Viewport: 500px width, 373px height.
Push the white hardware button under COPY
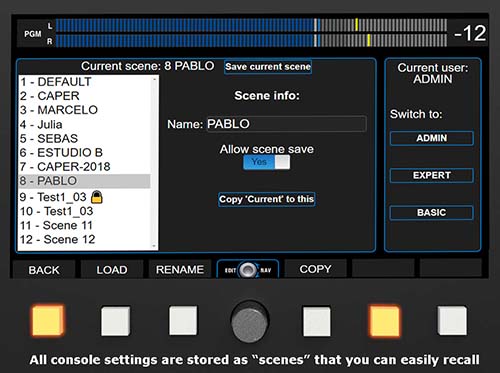[317, 321]
